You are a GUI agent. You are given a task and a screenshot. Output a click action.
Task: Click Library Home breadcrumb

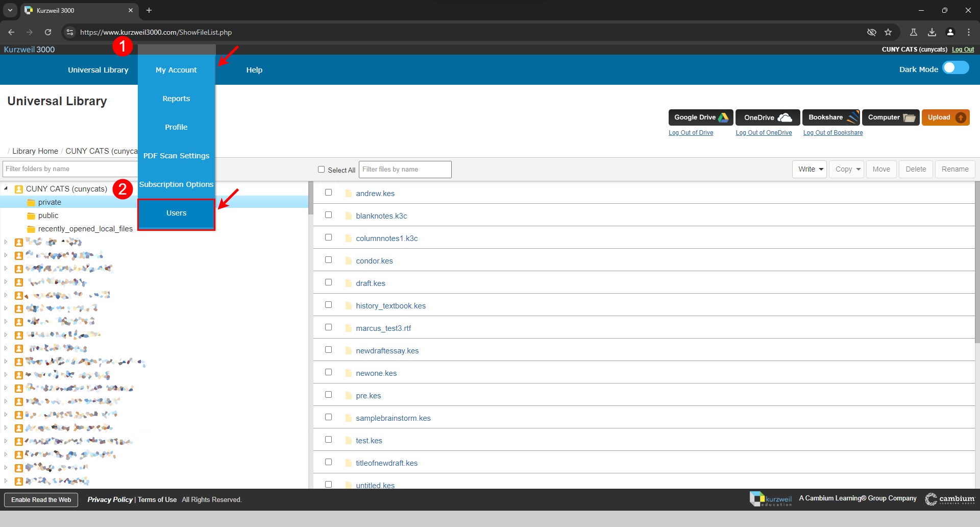[x=35, y=151]
